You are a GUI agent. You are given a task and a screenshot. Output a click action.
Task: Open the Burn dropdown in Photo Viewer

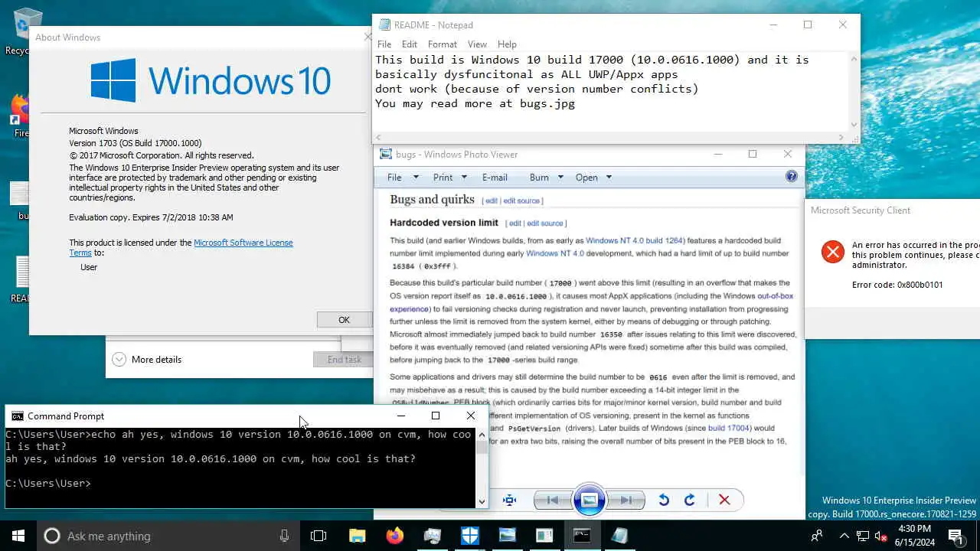tap(547, 177)
